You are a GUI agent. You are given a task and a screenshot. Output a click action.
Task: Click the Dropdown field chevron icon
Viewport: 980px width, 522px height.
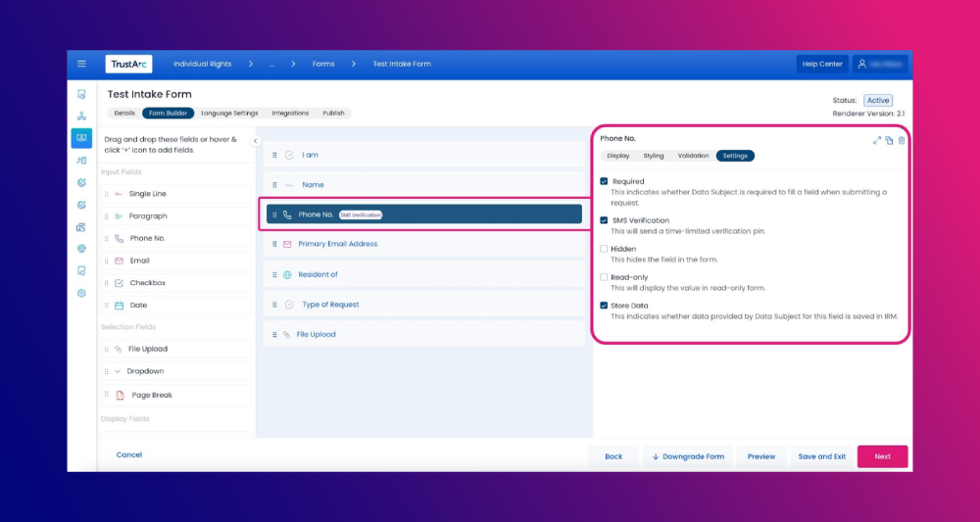click(x=118, y=371)
